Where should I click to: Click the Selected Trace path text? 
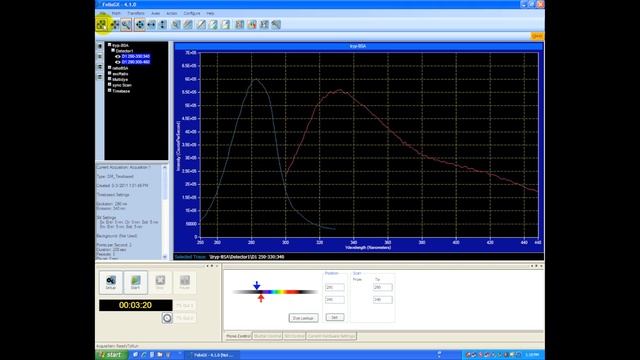point(247,257)
